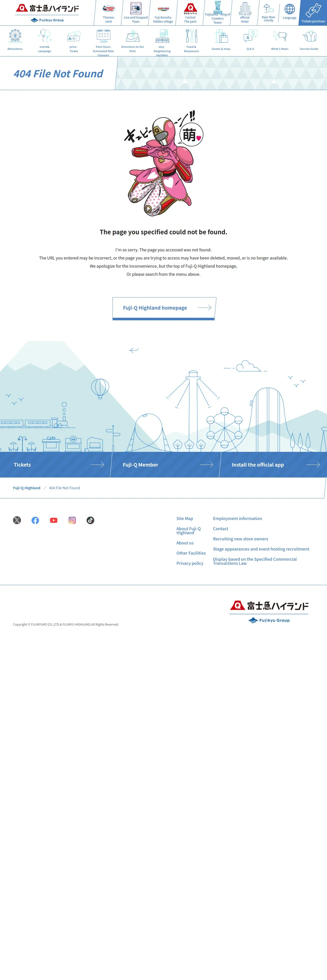Click the Fuji-Q Highland homepage button

point(164,308)
